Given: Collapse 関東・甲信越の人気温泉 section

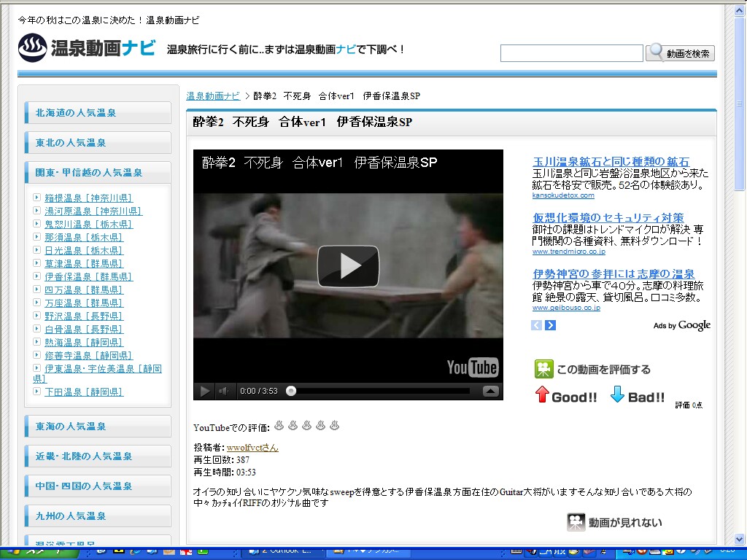Looking at the screenshot, I should (x=98, y=172).
